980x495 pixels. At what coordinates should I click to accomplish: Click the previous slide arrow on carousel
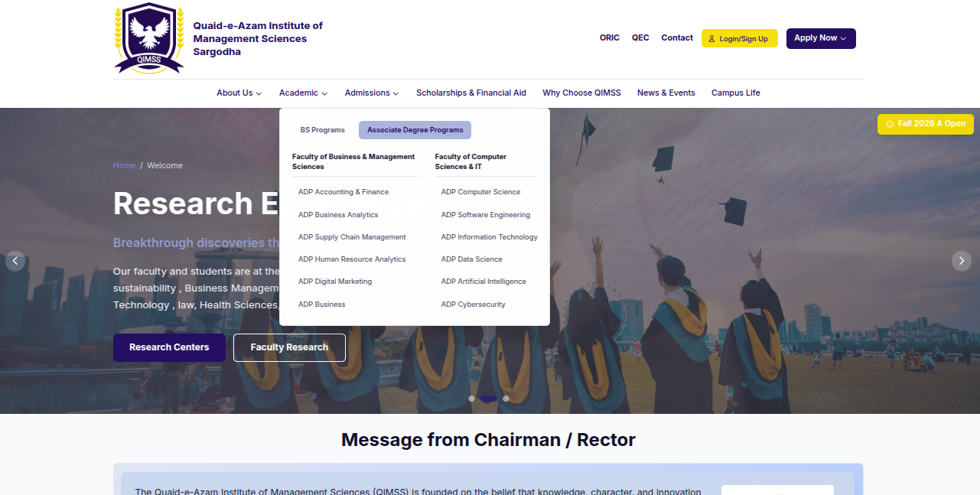15,261
